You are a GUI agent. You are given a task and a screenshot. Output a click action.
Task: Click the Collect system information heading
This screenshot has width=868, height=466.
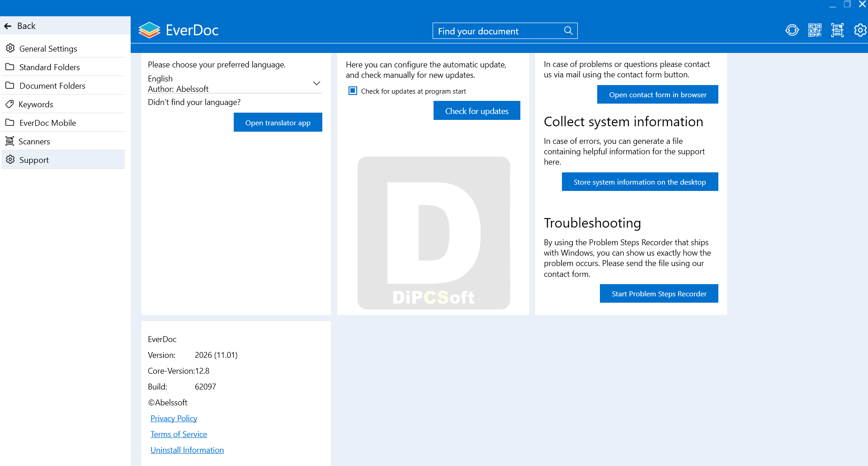[623, 121]
